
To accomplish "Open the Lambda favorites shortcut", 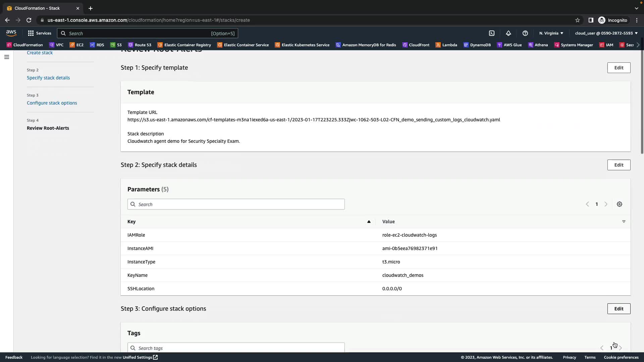I will (x=446, y=45).
